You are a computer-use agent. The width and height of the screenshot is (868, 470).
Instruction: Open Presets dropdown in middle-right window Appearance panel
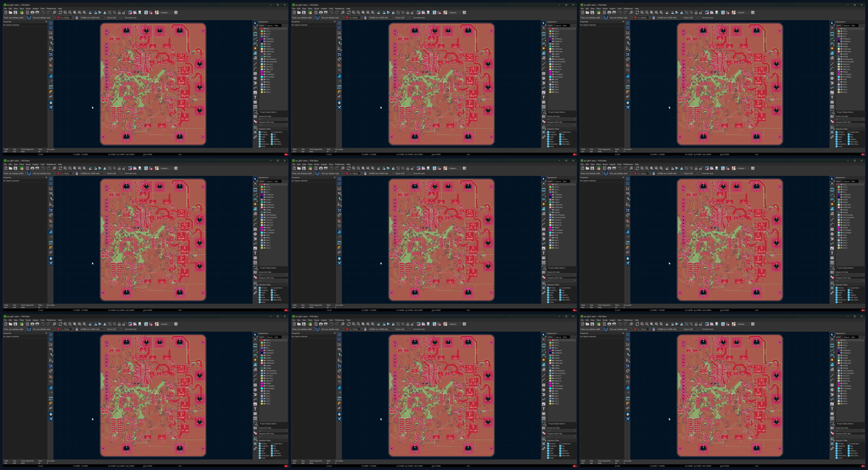click(850, 275)
